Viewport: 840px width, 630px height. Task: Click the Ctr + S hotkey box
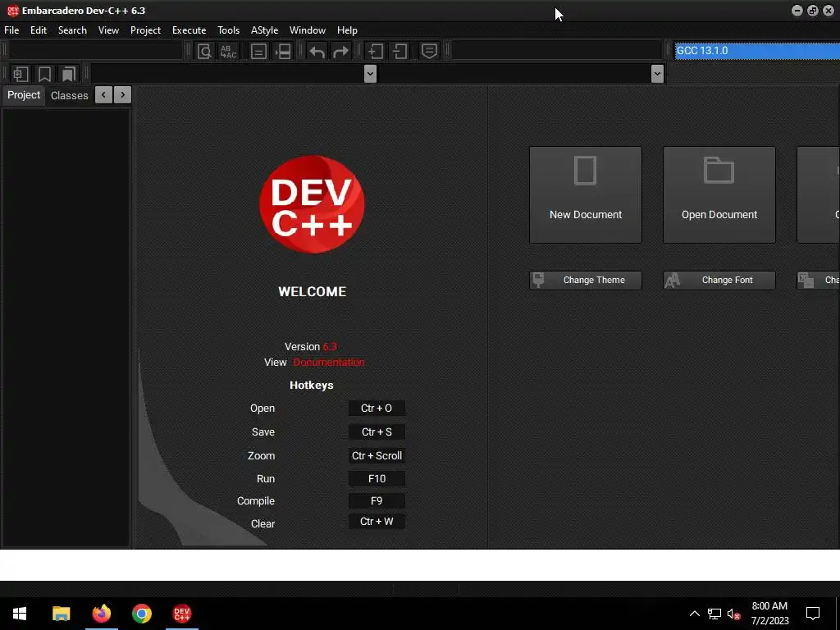(x=377, y=431)
